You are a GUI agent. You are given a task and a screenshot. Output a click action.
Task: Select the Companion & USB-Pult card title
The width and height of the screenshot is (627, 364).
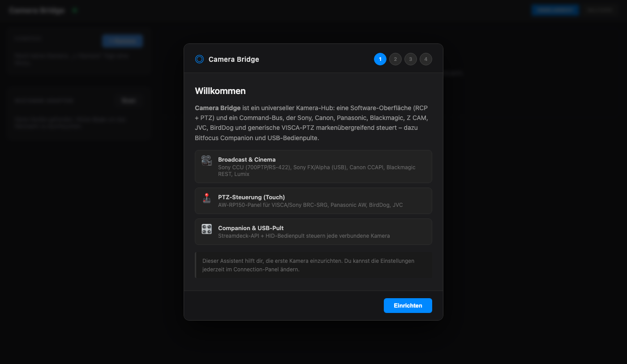coord(251,228)
